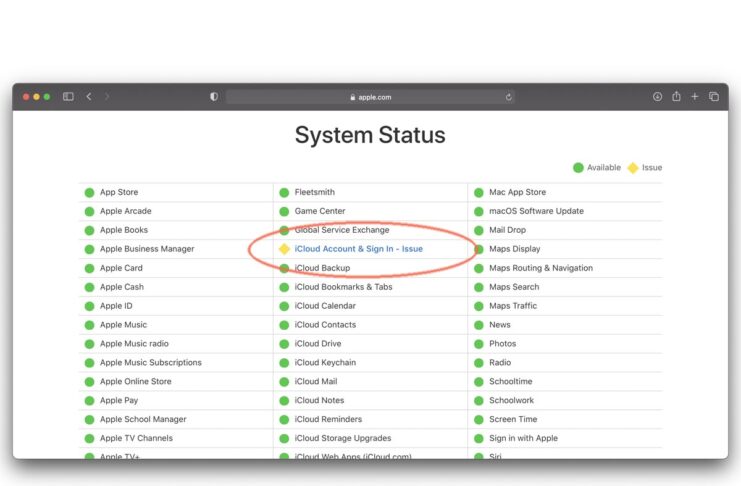Open the Share menu icon

coord(676,96)
